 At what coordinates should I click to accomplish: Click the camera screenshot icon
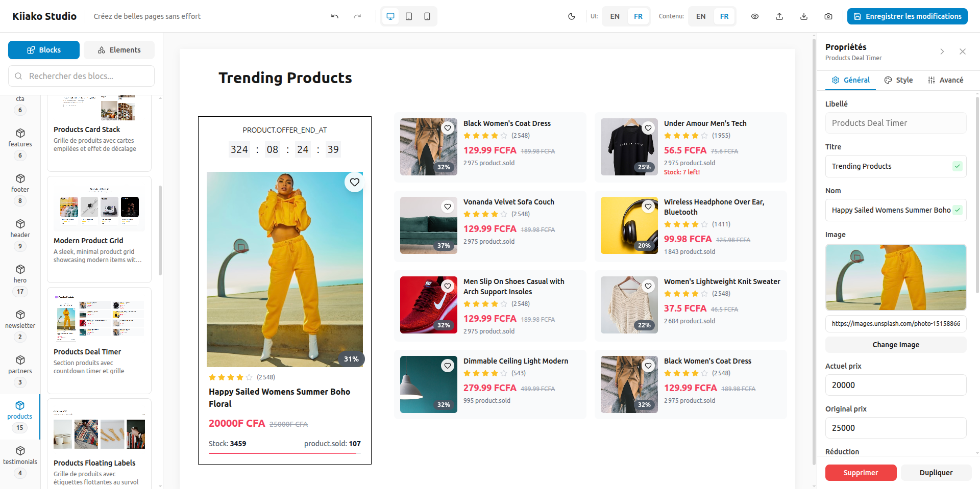[828, 16]
